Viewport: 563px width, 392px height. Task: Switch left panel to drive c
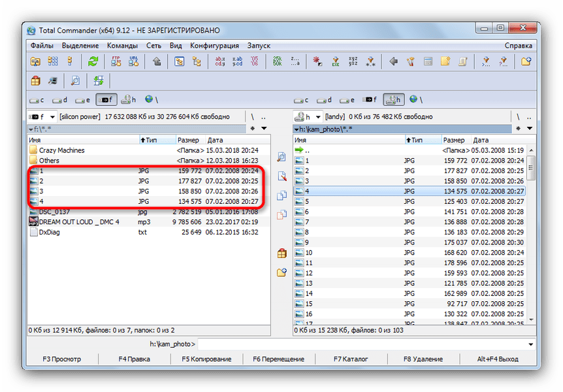click(37, 100)
